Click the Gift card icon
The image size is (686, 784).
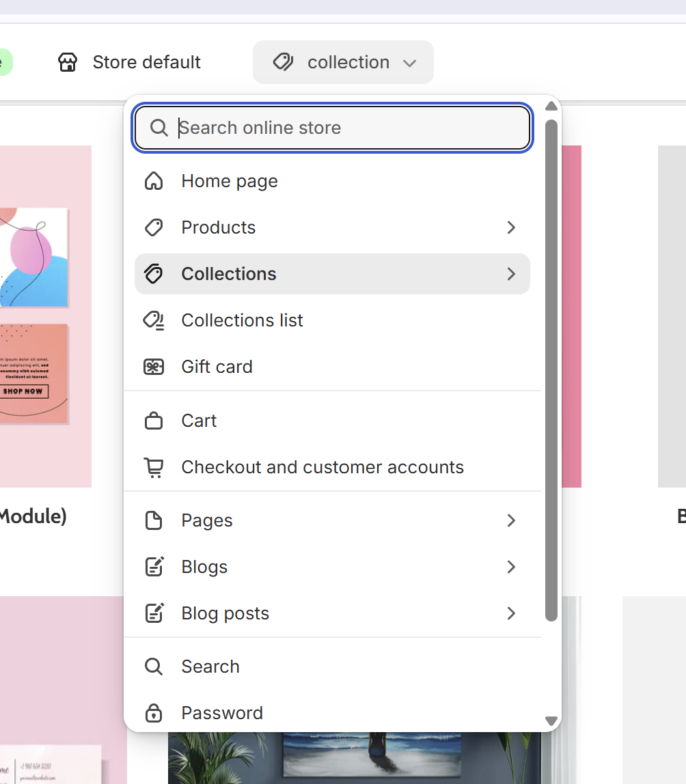pyautogui.click(x=154, y=367)
